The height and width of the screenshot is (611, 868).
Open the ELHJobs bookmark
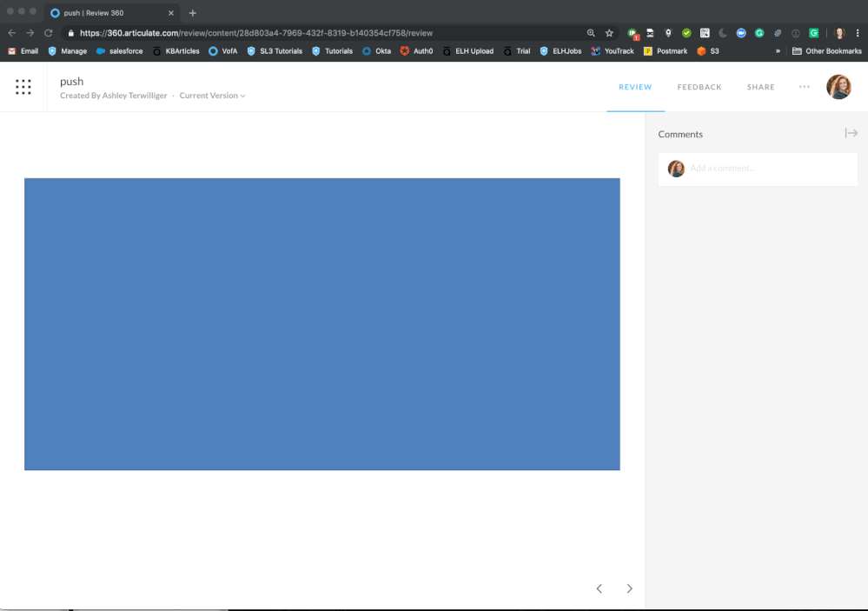click(560, 51)
